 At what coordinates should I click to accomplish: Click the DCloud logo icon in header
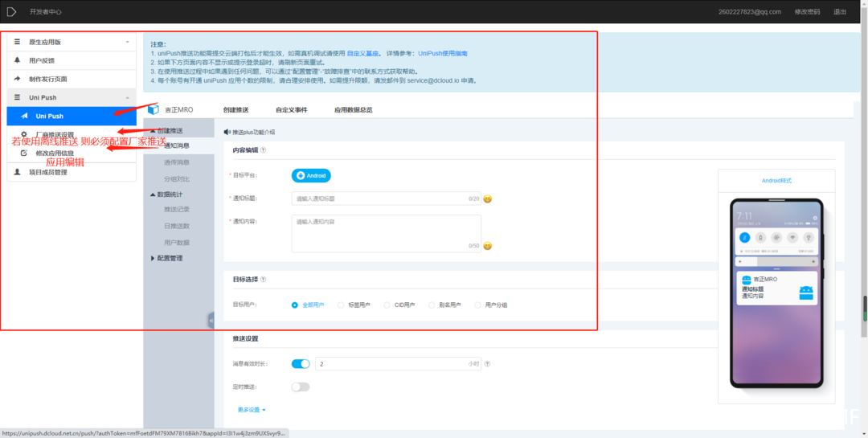[11, 11]
